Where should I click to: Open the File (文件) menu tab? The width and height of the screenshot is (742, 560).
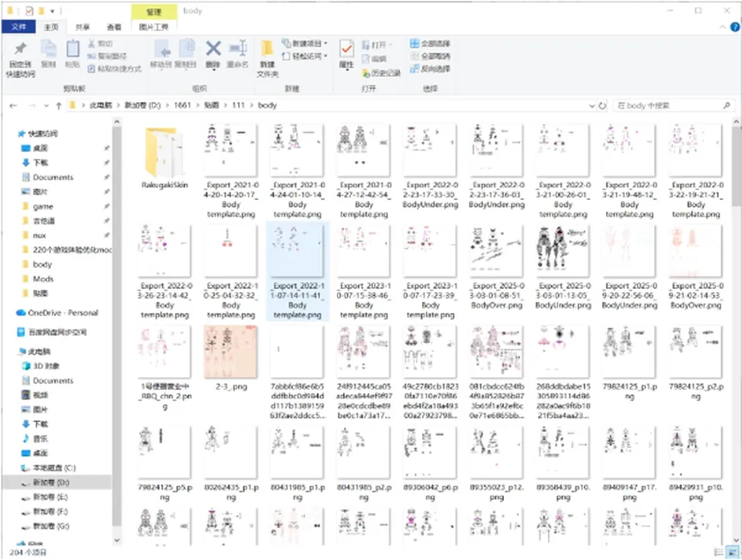click(x=19, y=27)
